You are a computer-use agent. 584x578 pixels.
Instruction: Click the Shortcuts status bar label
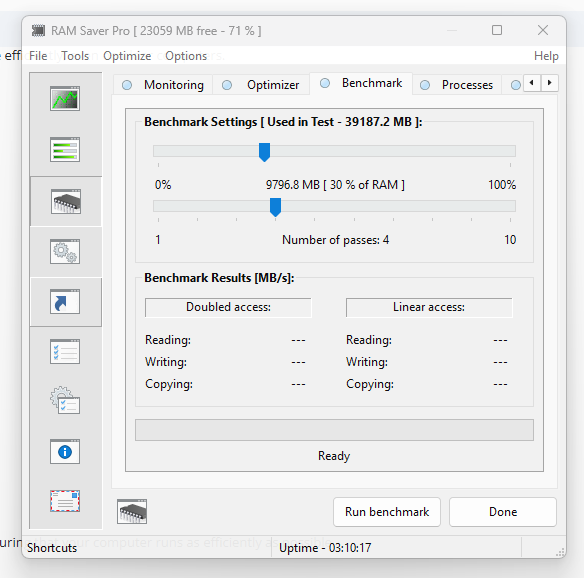click(52, 548)
